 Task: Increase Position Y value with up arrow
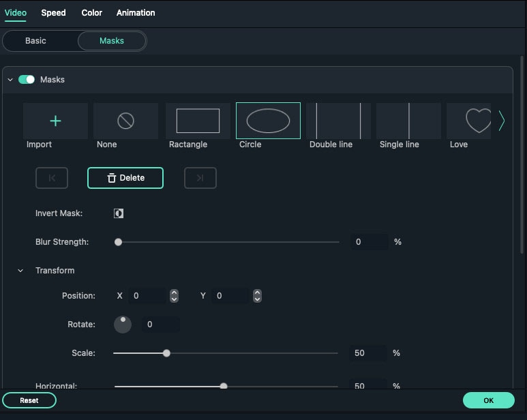[258, 292]
